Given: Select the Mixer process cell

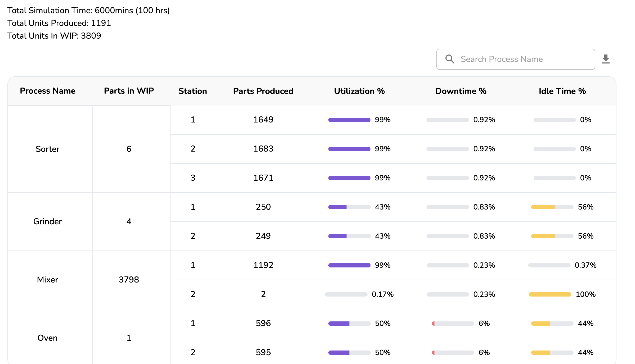Looking at the screenshot, I should (x=48, y=280).
